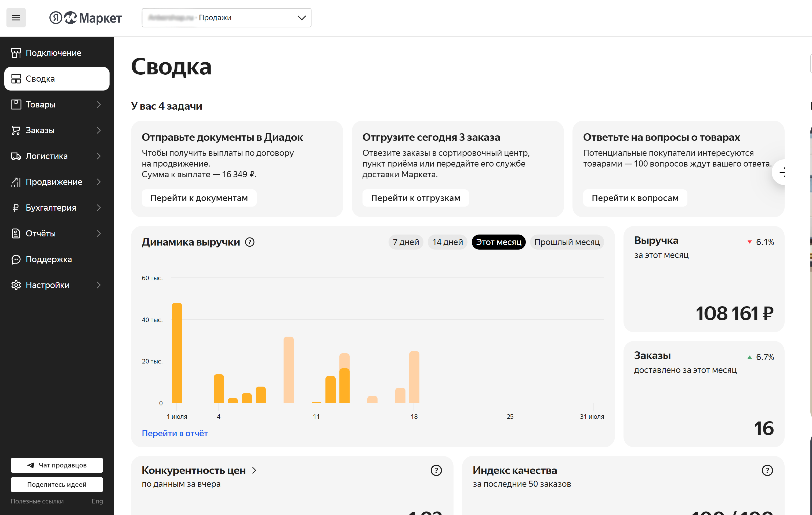Open the Товары menu item
This screenshot has height=515, width=812.
(57, 105)
